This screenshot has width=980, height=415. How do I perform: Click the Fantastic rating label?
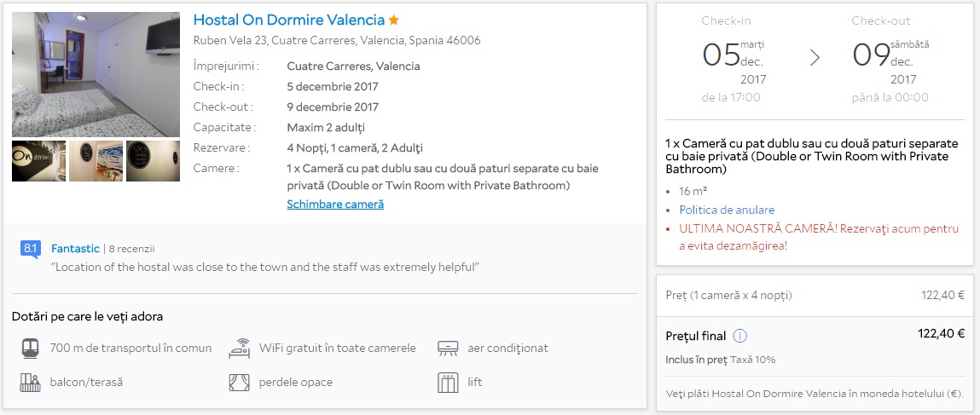pyautogui.click(x=75, y=249)
